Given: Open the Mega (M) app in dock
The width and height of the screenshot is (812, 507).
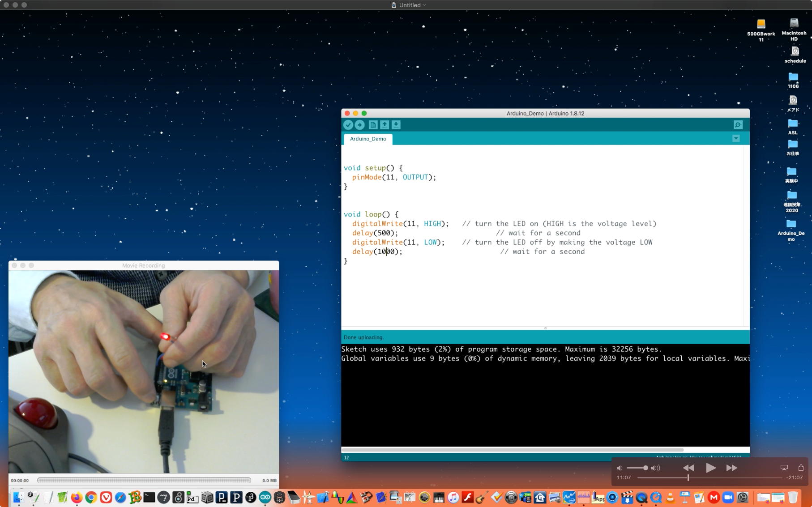Looking at the screenshot, I should coord(714,497).
